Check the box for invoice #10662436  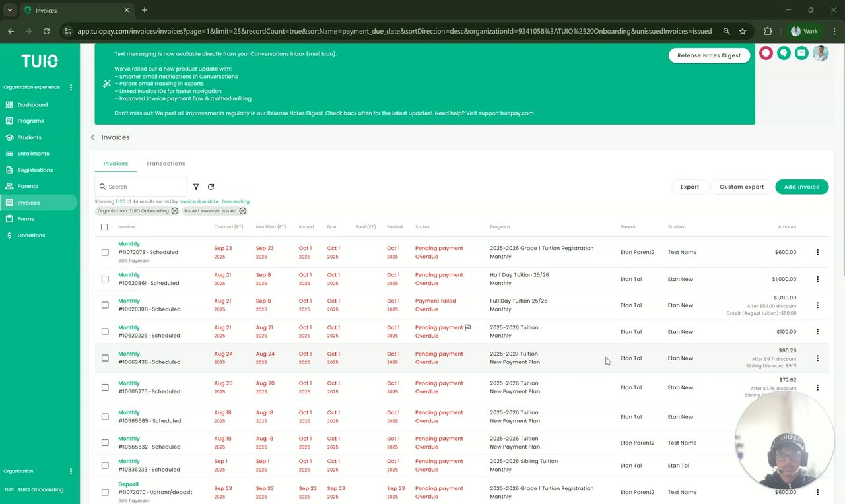(x=105, y=358)
